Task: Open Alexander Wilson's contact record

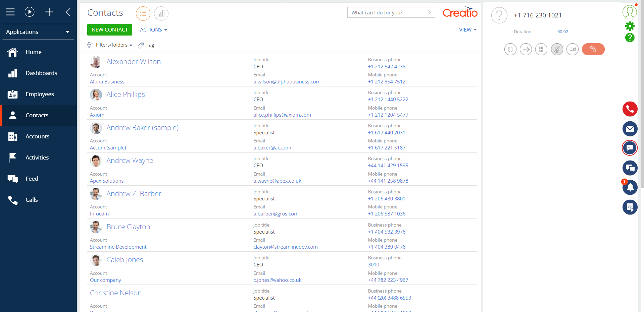Action: coord(134,62)
